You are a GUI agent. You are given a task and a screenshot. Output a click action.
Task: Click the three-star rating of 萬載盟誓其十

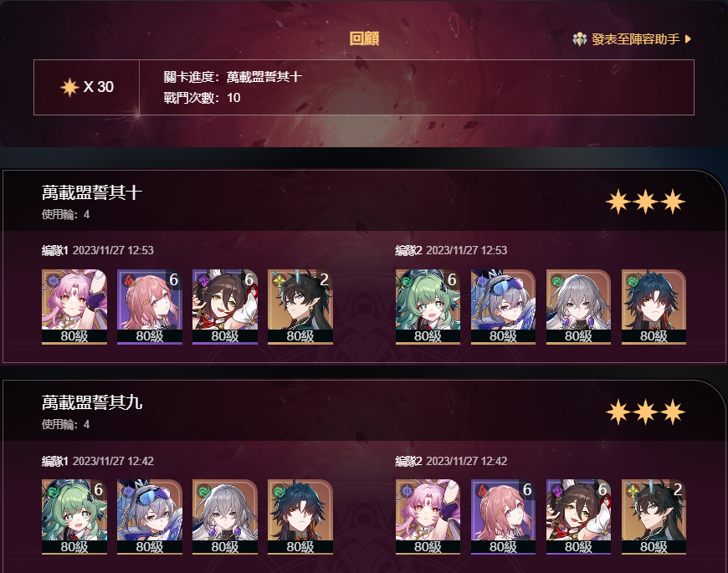[645, 202]
